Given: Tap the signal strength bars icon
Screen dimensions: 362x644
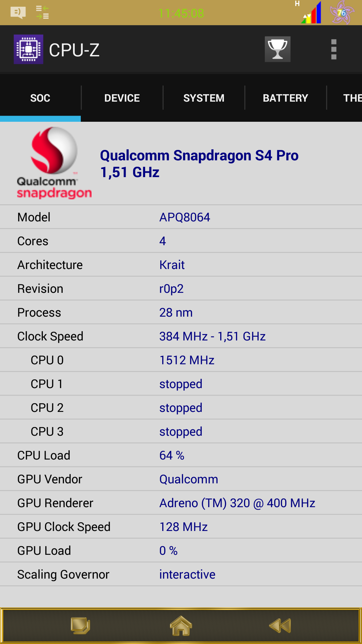Looking at the screenshot, I should 312,13.
